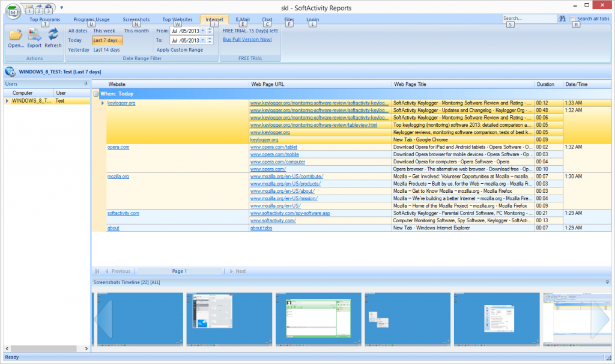Click the Open folder icon
This screenshot has height=364, width=615.
[x=16, y=35]
